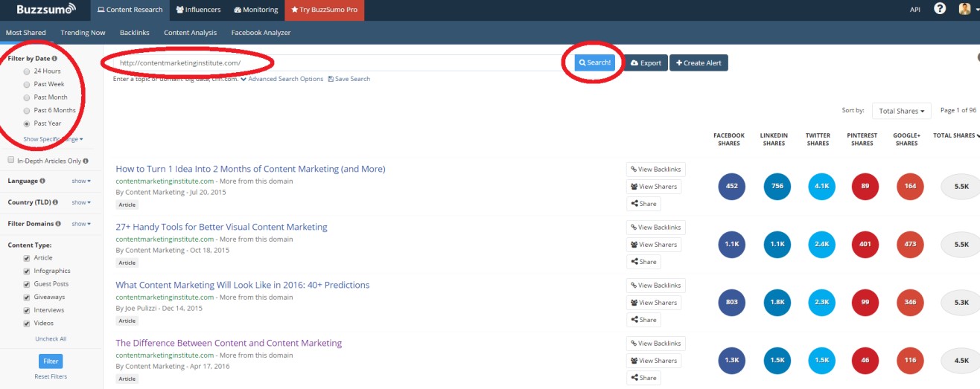Open article How to Turn 1 Idea

tap(250, 169)
